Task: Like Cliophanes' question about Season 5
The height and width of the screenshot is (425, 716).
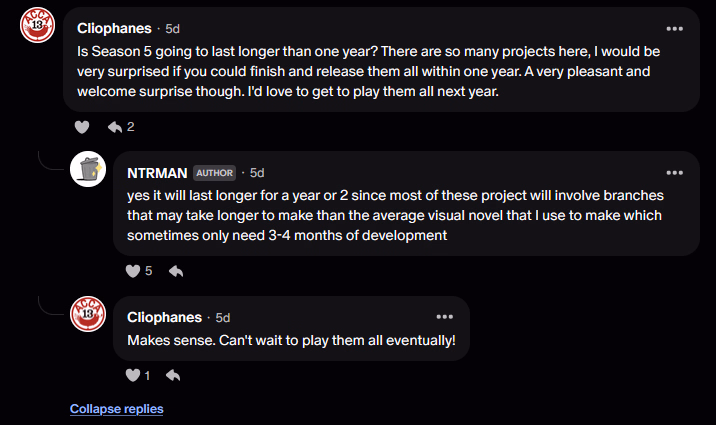Action: (83, 127)
